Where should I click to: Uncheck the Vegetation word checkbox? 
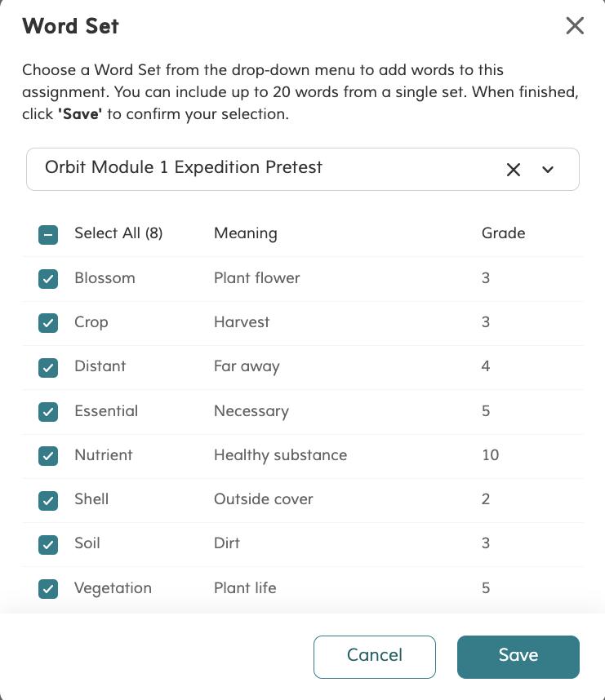click(48, 588)
